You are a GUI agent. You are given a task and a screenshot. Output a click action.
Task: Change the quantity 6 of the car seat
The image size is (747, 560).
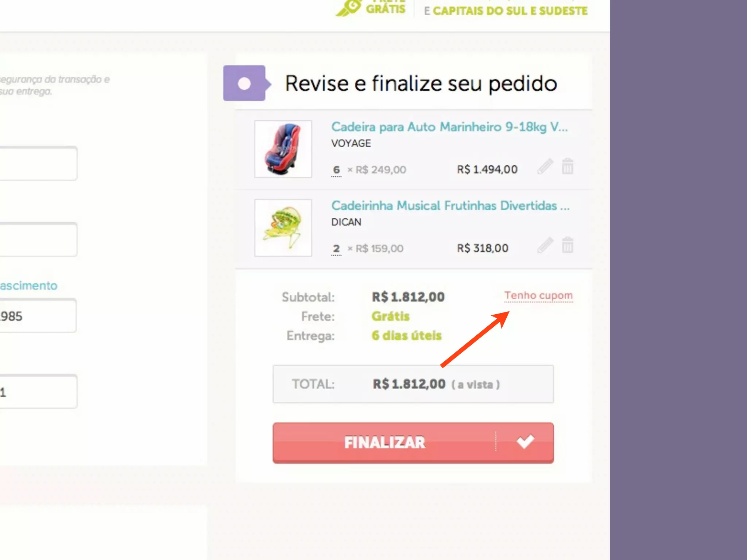[336, 170]
